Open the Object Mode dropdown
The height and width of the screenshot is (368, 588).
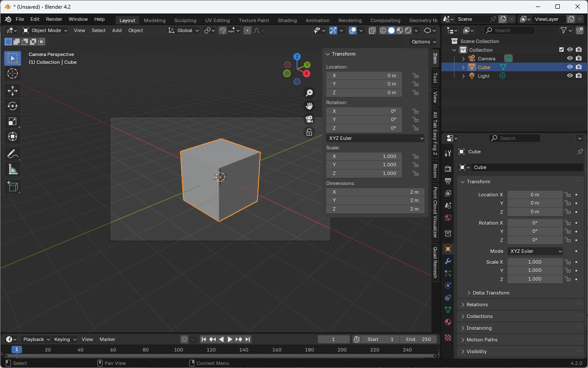(45, 30)
